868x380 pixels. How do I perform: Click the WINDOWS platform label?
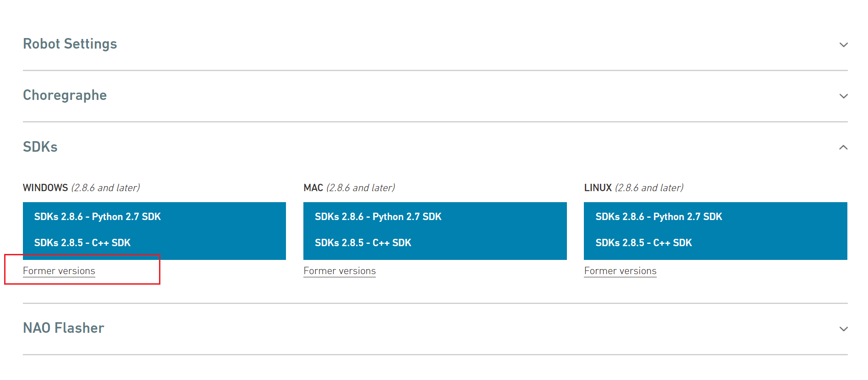[45, 188]
